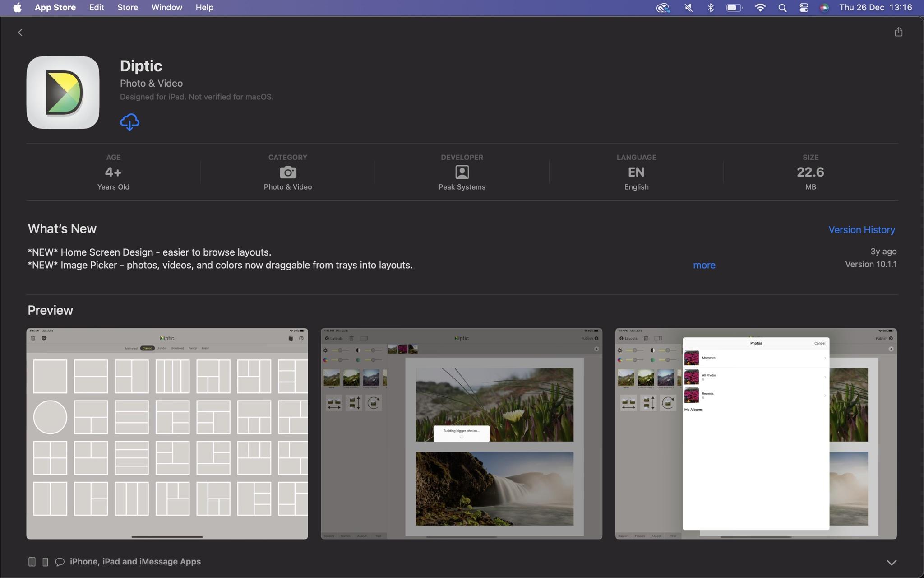Click the Diptic app icon
This screenshot has width=924, height=578.
coord(63,93)
